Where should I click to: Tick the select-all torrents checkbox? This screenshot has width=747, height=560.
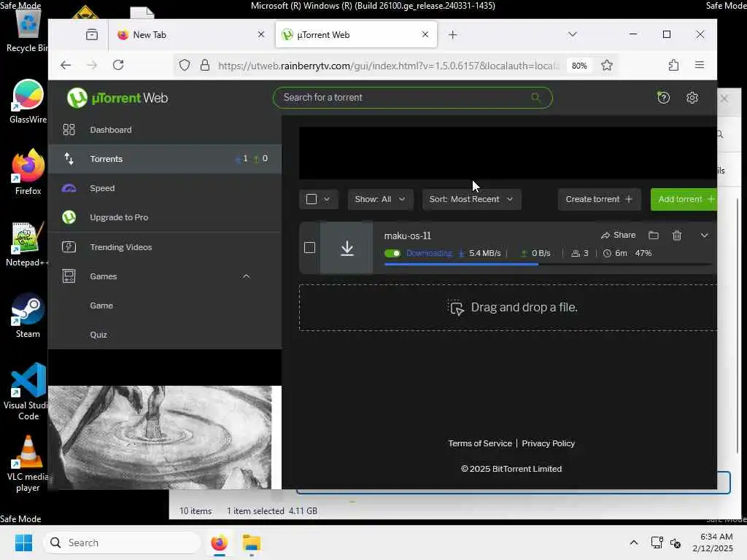point(311,199)
